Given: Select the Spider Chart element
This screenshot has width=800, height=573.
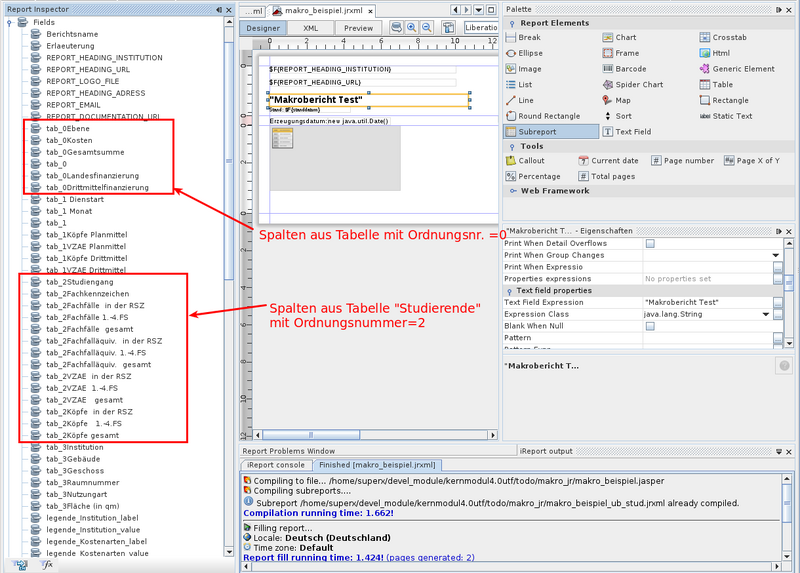Looking at the screenshot, I should [x=633, y=85].
